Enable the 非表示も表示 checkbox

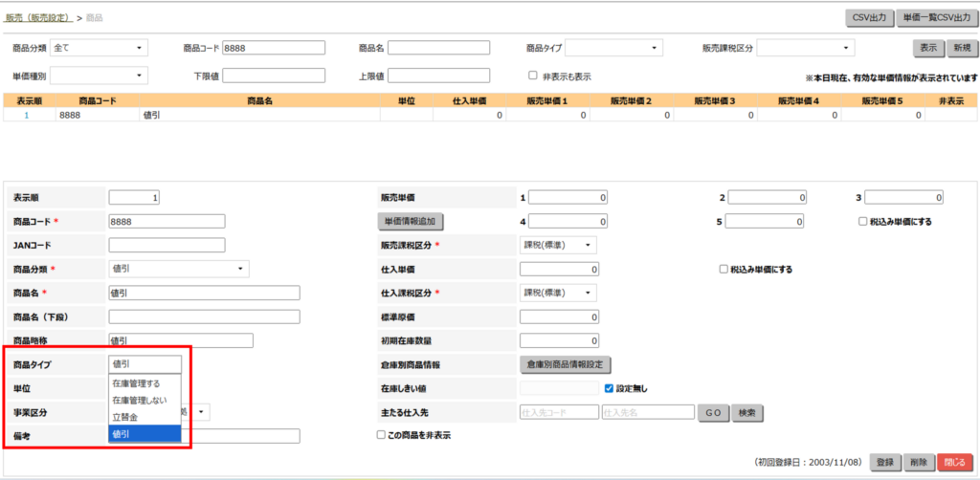click(533, 76)
